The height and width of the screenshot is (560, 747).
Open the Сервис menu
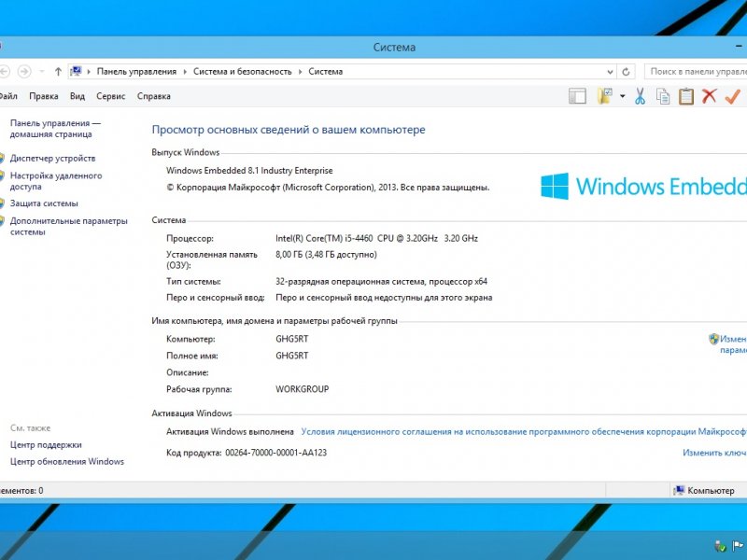[110, 96]
